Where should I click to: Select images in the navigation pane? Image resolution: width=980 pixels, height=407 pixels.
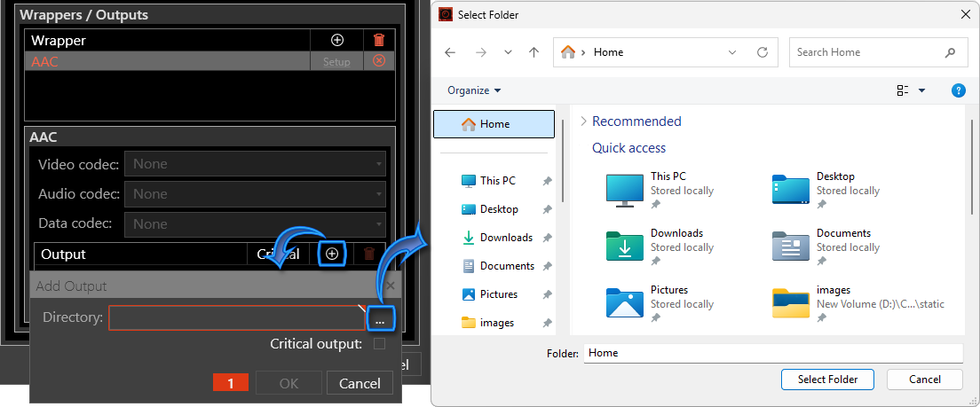(x=497, y=323)
